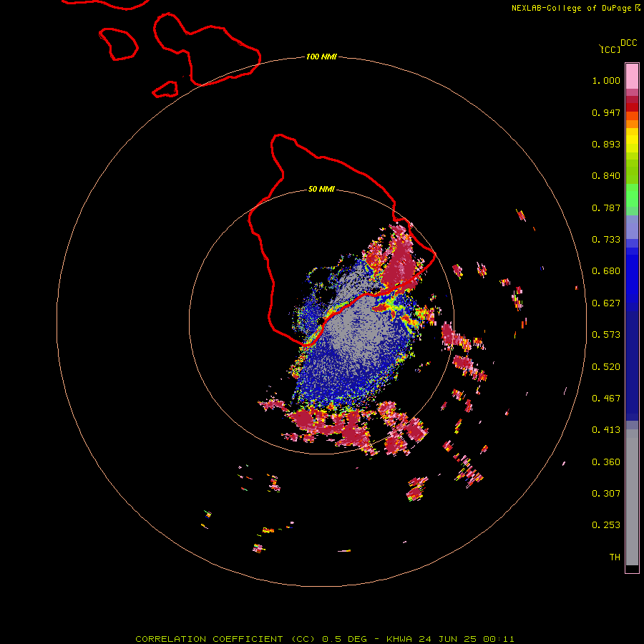Click the 0.520 scale value

coord(606,367)
